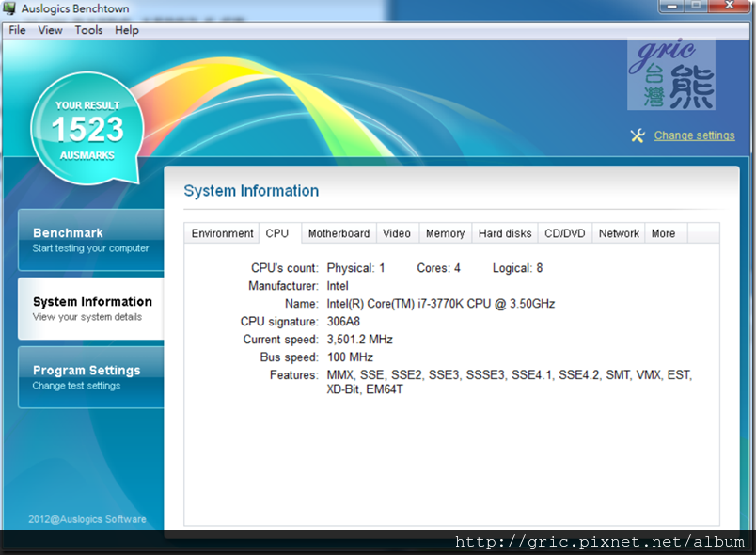Click the 'Logical: 8' text
The height and width of the screenshot is (555, 756).
click(517, 268)
